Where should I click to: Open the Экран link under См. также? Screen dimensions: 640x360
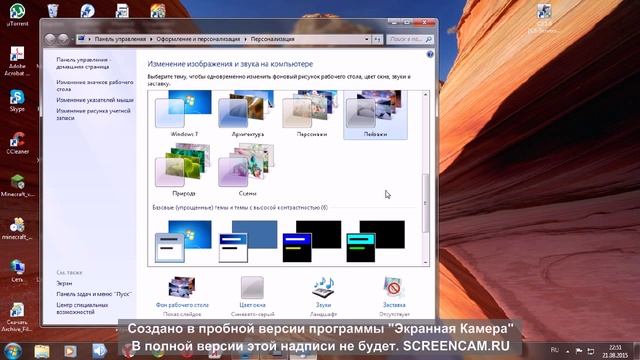[x=64, y=283]
